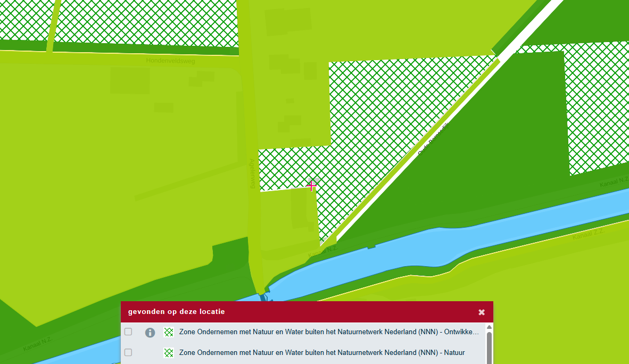Screen dimensions: 629x364
Task: Open info for the Ontwikke… zone row
Action: point(150,332)
